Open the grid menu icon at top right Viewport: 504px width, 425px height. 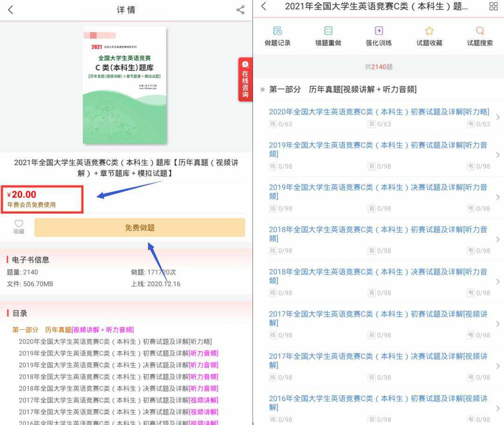pos(493,6)
